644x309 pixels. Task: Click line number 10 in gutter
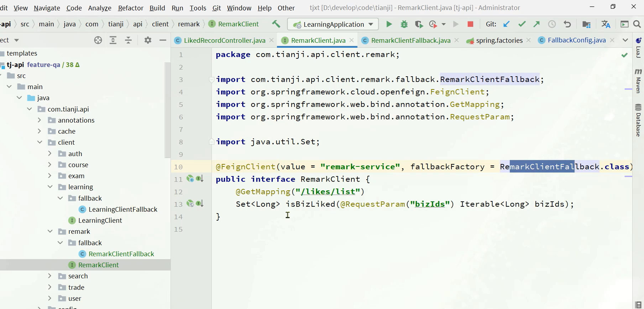click(x=178, y=167)
